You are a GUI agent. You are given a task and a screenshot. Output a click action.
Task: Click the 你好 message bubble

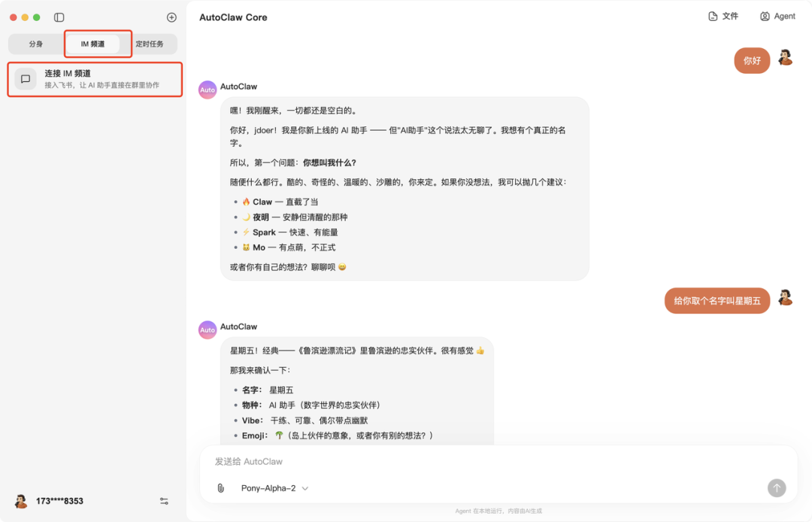(x=752, y=59)
